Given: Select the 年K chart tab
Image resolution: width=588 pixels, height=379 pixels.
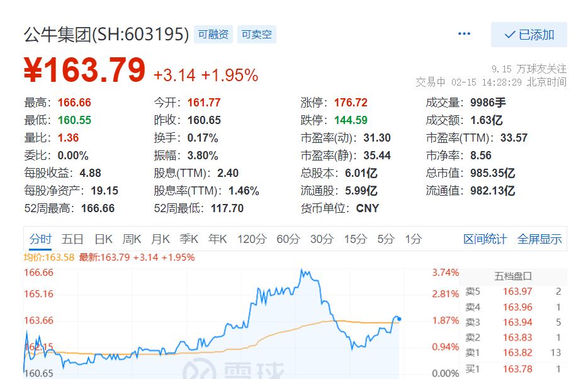Looking at the screenshot, I should [x=218, y=239].
